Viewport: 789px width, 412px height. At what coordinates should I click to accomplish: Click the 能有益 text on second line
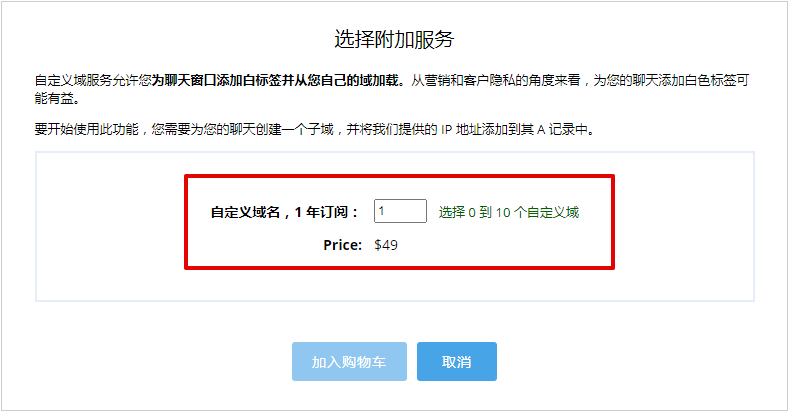pos(55,99)
